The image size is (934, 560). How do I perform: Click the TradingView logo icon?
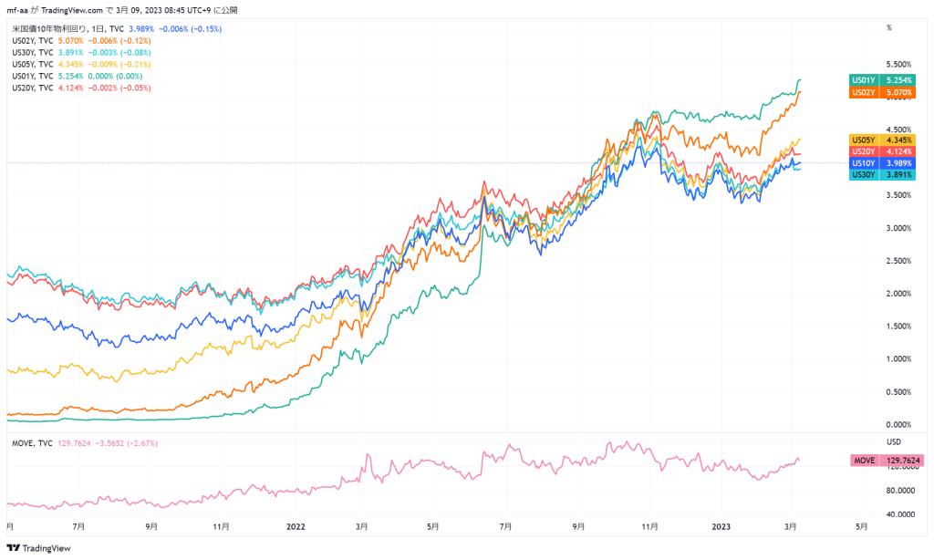coord(13,548)
